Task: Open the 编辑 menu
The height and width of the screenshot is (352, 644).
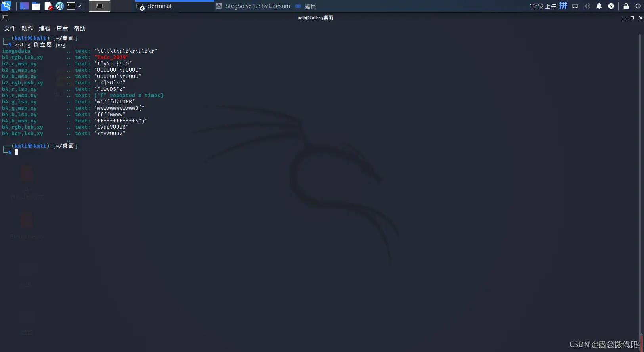Action: [x=45, y=29]
